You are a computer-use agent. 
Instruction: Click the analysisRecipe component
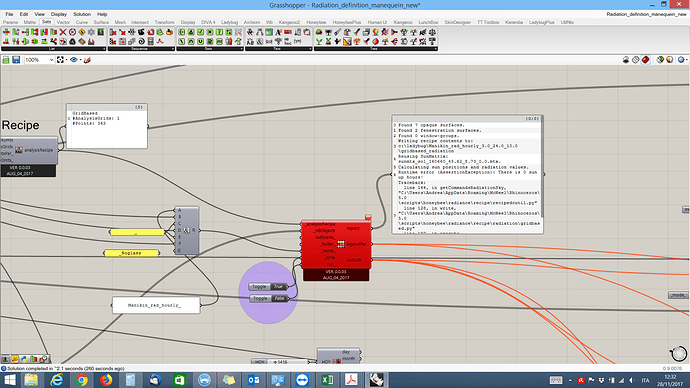(x=29, y=150)
